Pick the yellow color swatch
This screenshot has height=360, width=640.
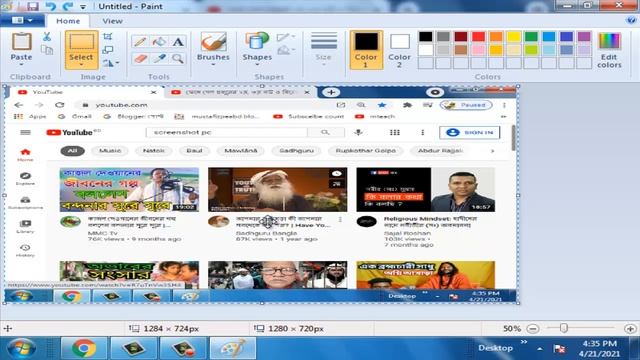coord(513,36)
